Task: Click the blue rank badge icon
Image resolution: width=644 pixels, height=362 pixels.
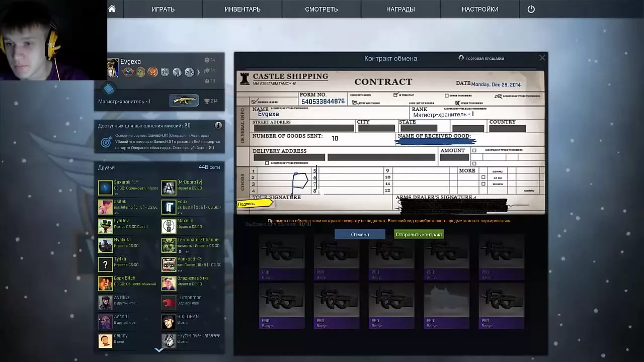Action: pyautogui.click(x=109, y=89)
